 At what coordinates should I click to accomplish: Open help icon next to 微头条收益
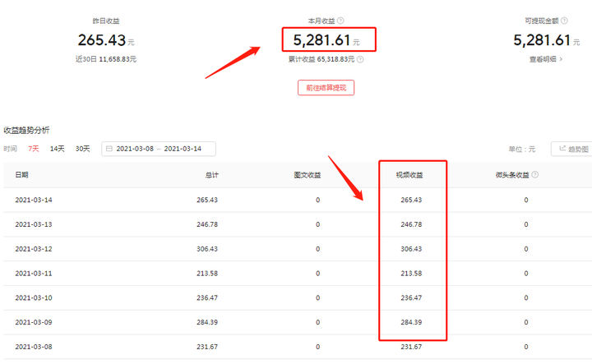[535, 175]
